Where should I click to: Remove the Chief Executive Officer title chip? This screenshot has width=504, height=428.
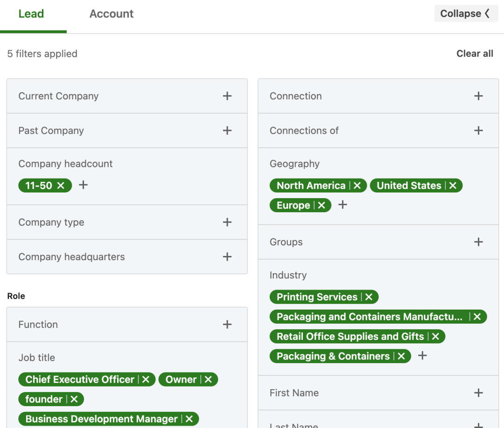pyautogui.click(x=146, y=380)
